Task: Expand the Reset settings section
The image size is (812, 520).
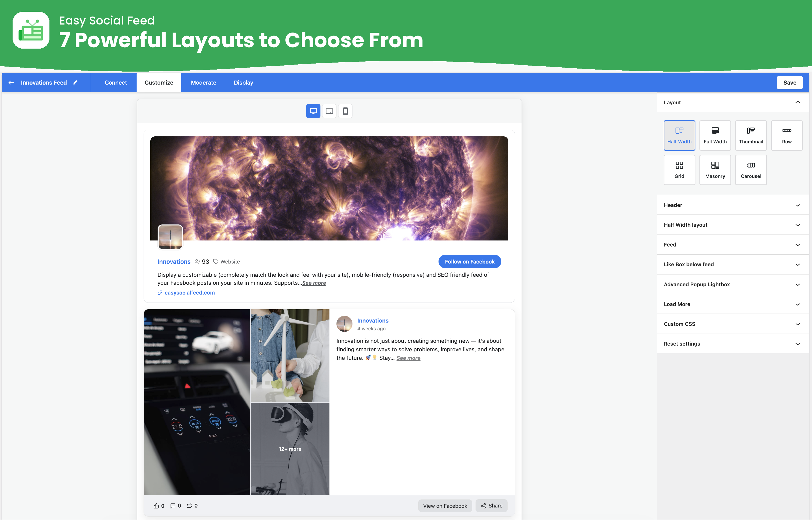Action: (733, 344)
